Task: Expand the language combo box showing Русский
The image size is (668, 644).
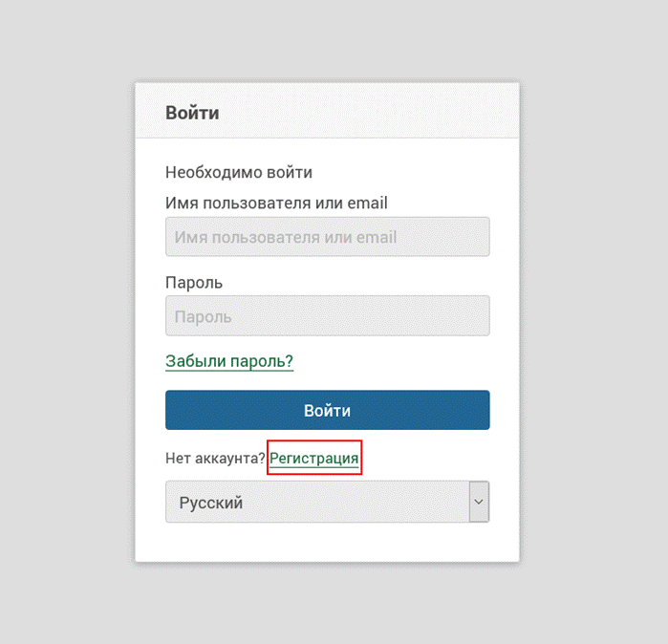Action: 327,502
